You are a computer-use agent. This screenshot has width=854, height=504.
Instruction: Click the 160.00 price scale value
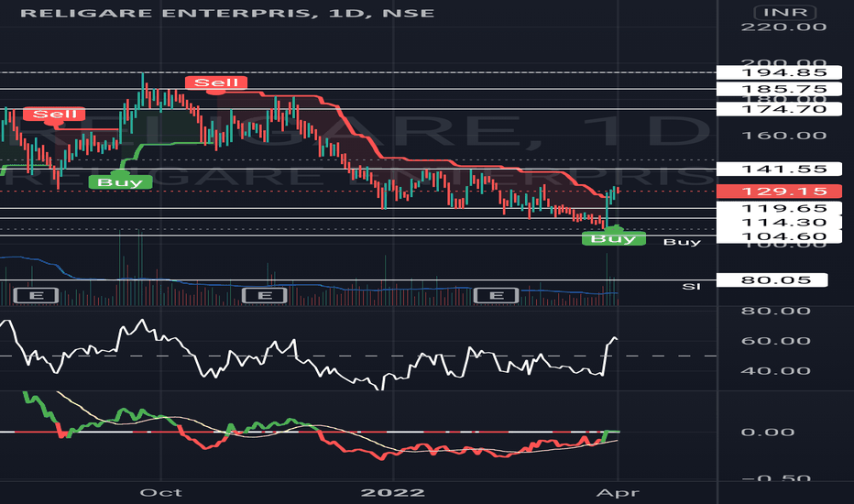783,135
